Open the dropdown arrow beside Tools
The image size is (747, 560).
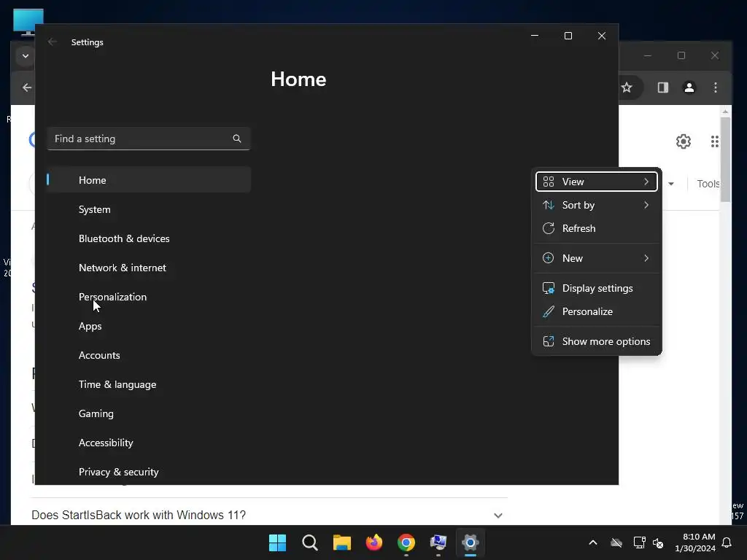coord(671,184)
